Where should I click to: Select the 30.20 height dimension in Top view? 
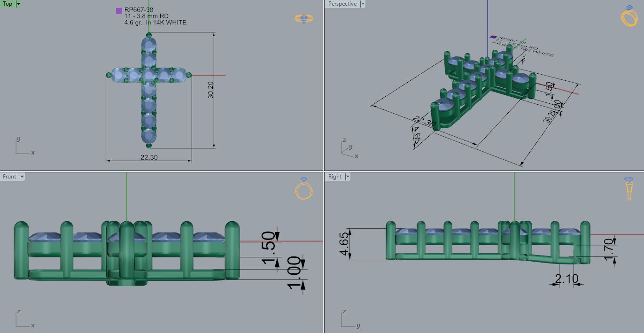coord(210,90)
